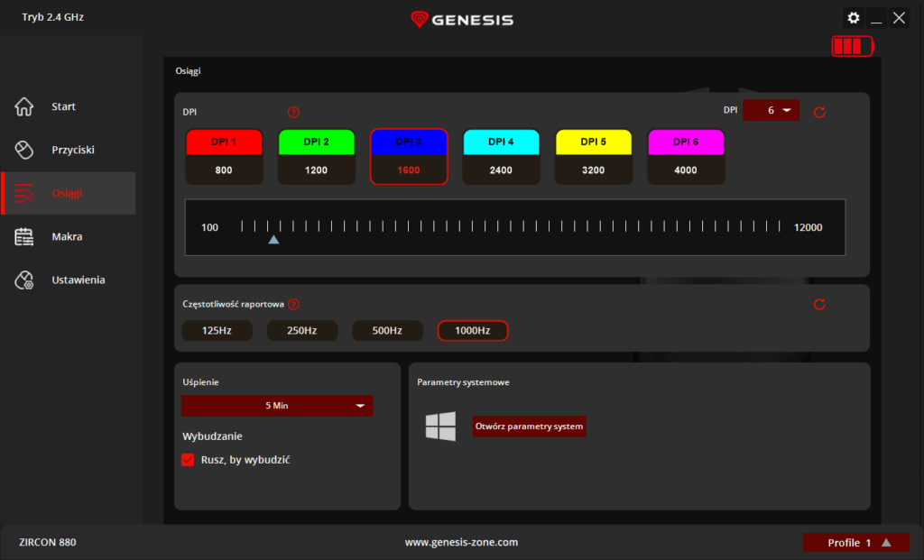Viewport: 924px width, 560px height.
Task: Click 'Tryb 2.4 GHz' mode label
Action: 53,18
